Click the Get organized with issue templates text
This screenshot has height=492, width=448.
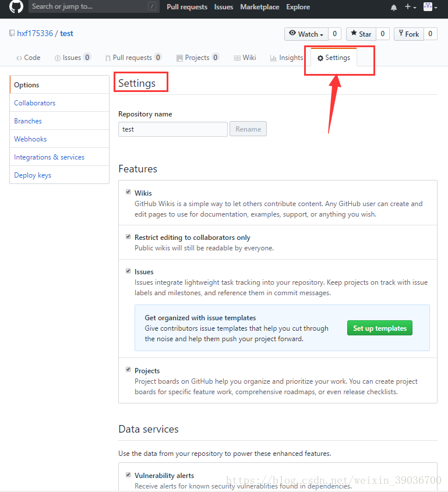point(200,318)
